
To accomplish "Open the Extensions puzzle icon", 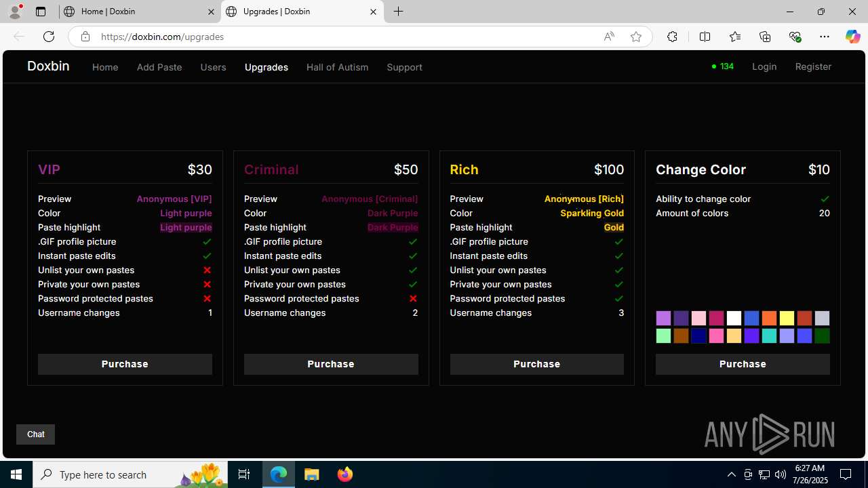I will (x=672, y=37).
